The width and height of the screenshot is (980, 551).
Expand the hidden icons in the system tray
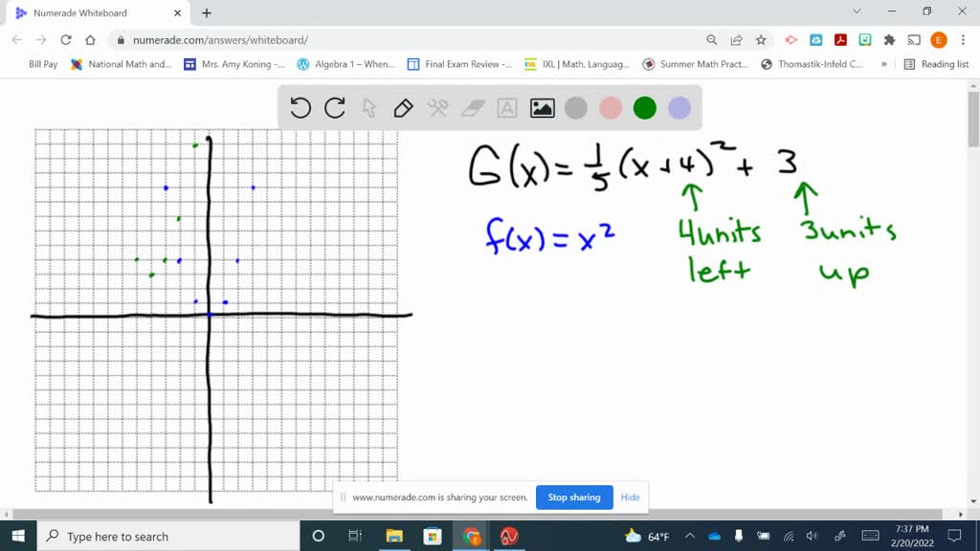[x=689, y=537]
